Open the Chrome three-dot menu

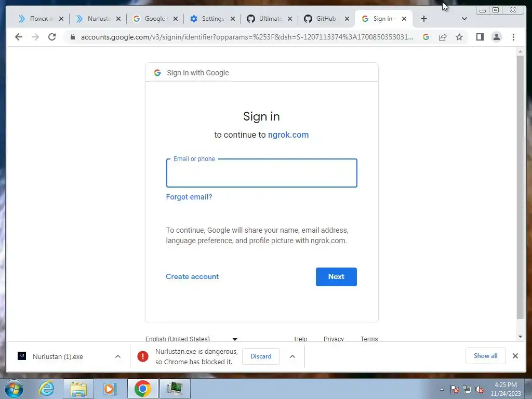tap(514, 37)
